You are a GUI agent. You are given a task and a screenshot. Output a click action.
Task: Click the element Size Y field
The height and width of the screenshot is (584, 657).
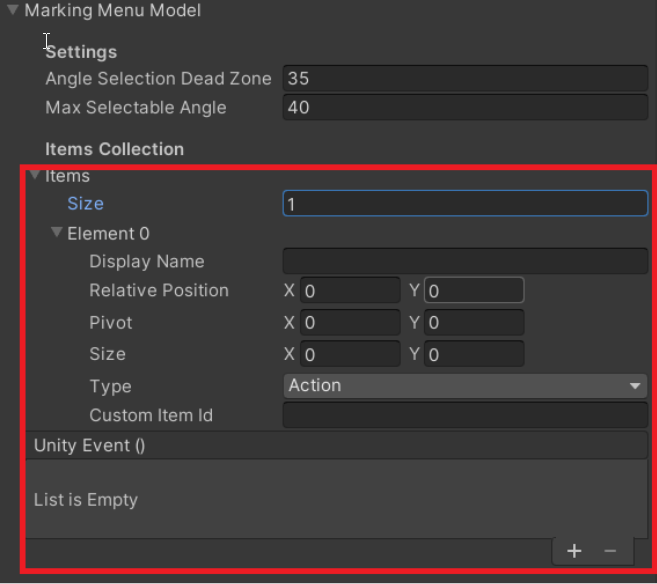point(474,354)
